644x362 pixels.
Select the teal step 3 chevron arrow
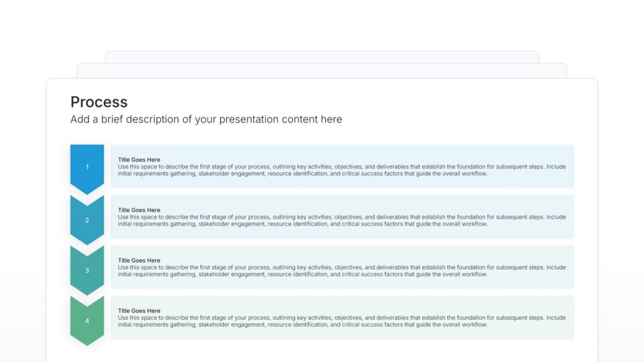pos(87,270)
